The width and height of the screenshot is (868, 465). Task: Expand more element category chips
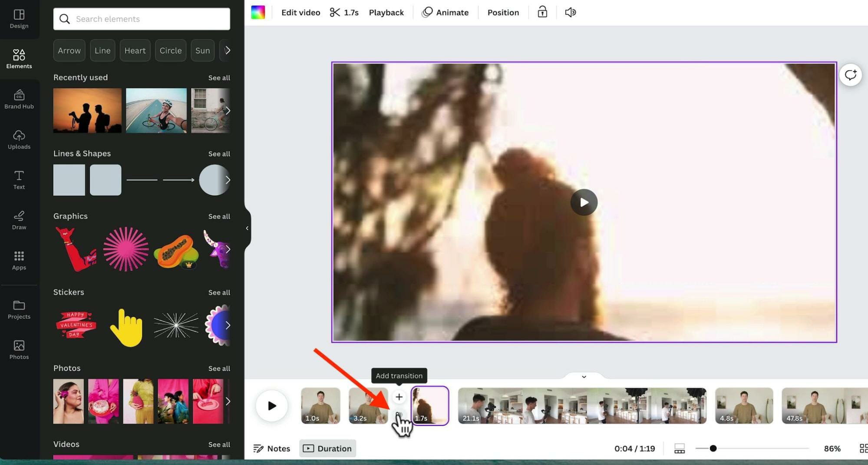228,50
